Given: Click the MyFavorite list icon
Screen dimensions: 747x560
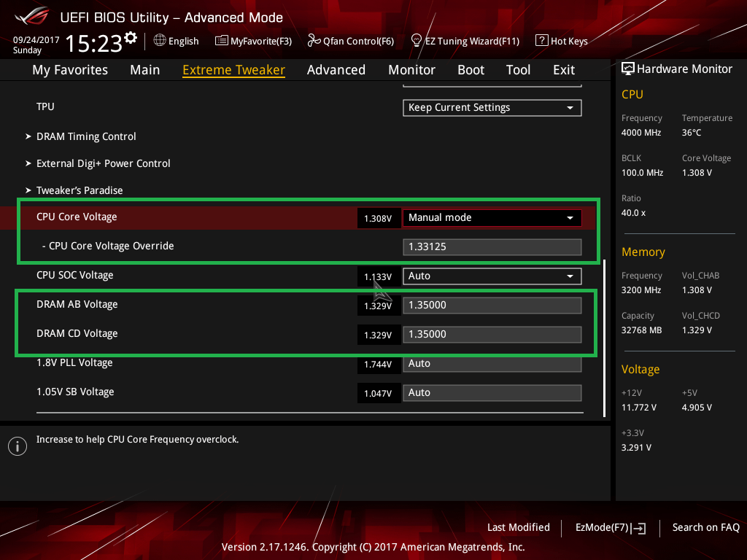Looking at the screenshot, I should coord(221,41).
